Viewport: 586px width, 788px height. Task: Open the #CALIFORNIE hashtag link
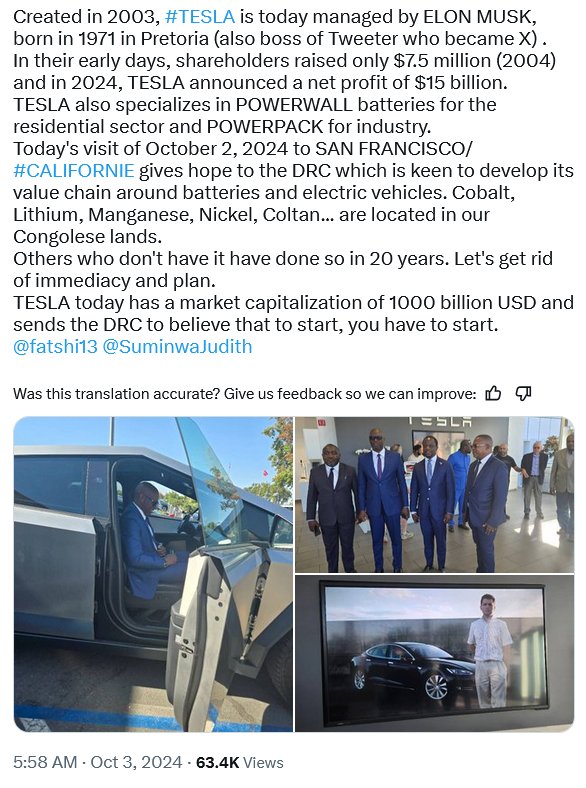click(x=73, y=170)
